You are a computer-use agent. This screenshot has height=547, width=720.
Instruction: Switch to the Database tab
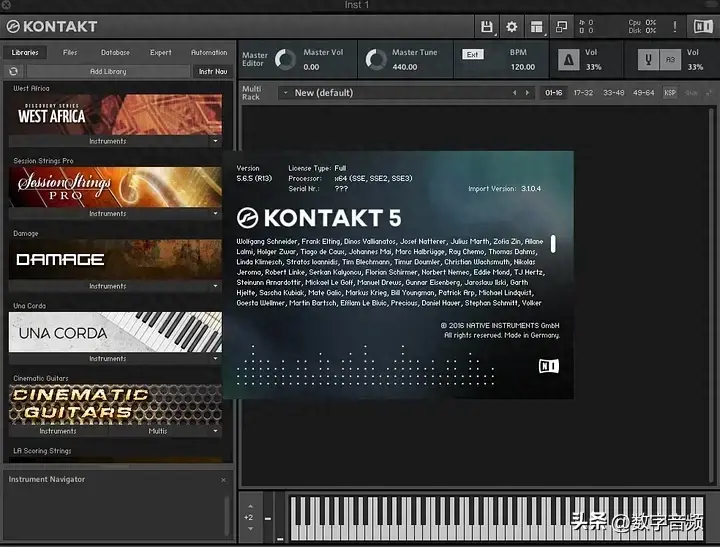pyautogui.click(x=115, y=52)
